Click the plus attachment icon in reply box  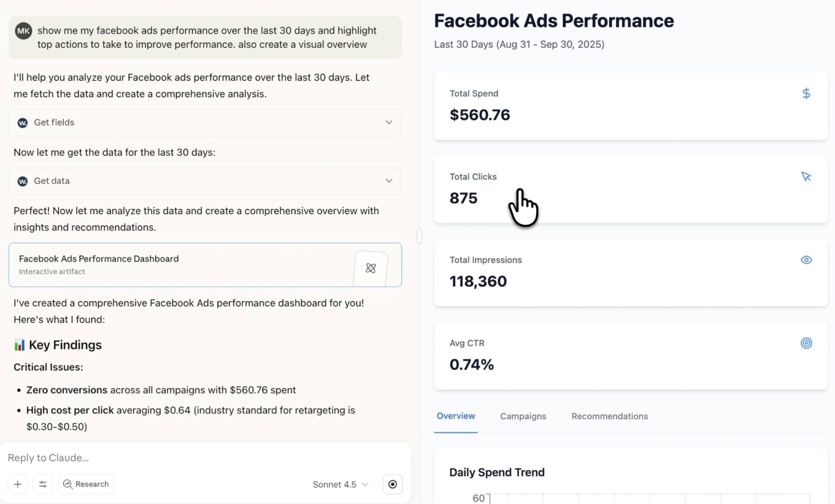point(18,484)
